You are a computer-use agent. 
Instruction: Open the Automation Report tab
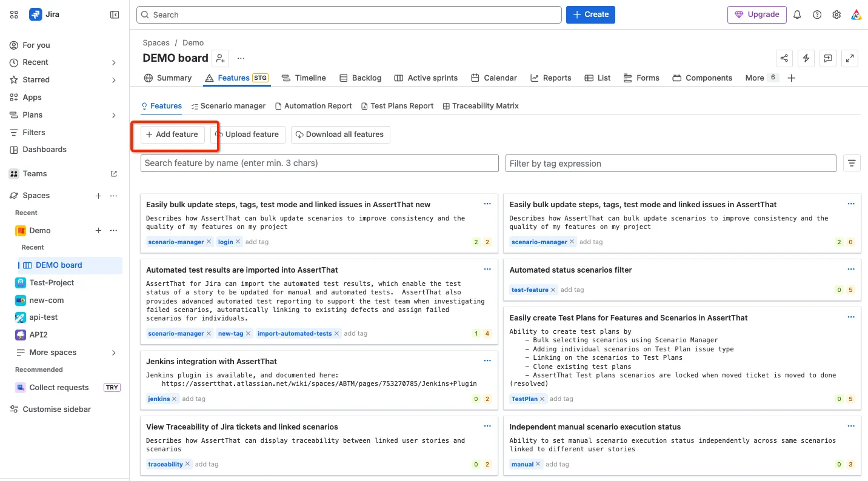tap(313, 106)
